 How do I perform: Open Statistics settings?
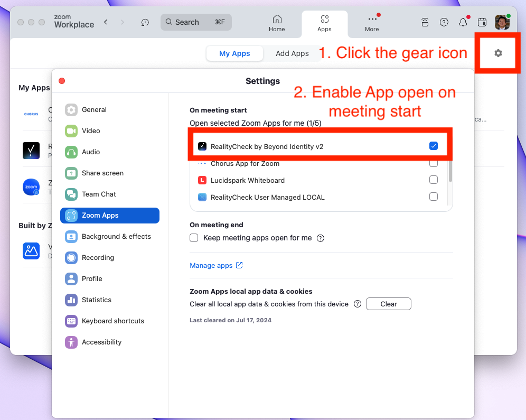(x=110, y=300)
